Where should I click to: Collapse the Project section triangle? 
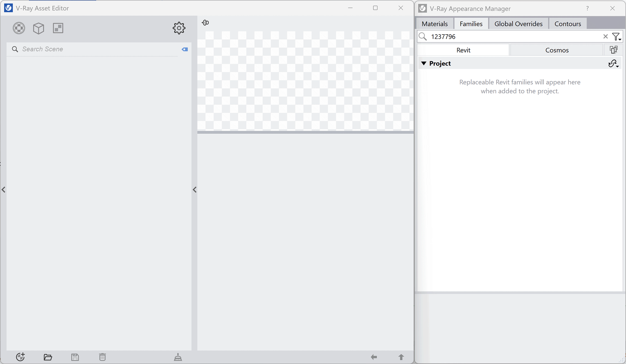[424, 63]
